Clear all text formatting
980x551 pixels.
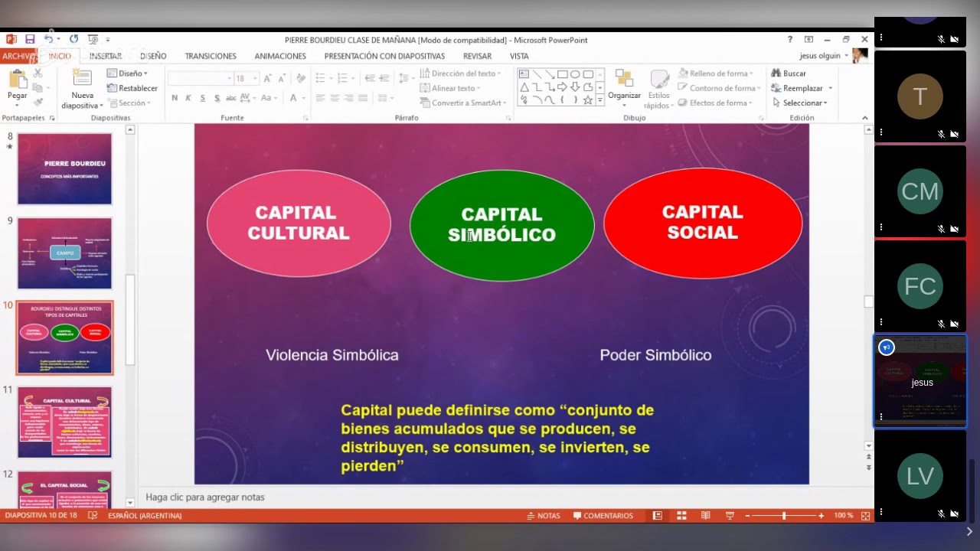[301, 79]
